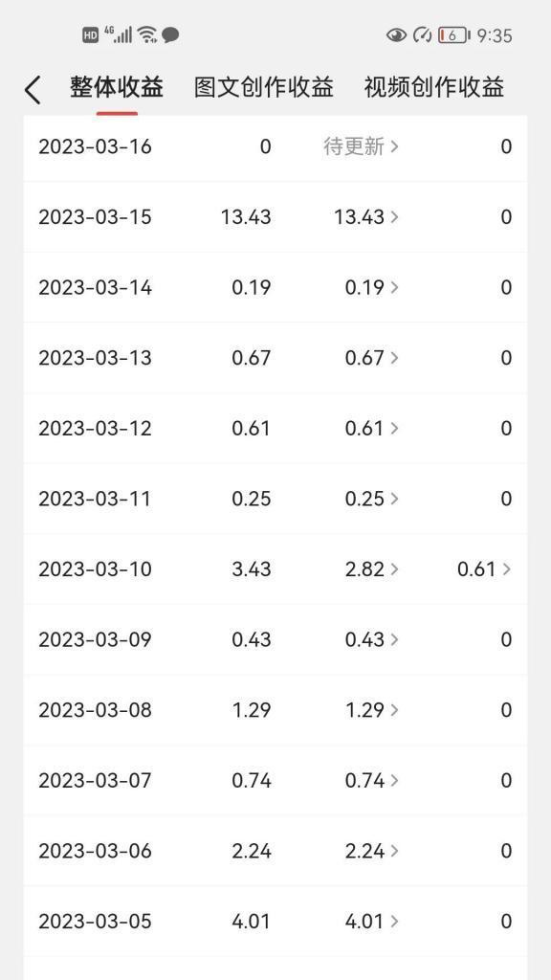Open 4.01 article income for 2023-03-05
Viewport: 551px width, 980px height.
coord(372,922)
